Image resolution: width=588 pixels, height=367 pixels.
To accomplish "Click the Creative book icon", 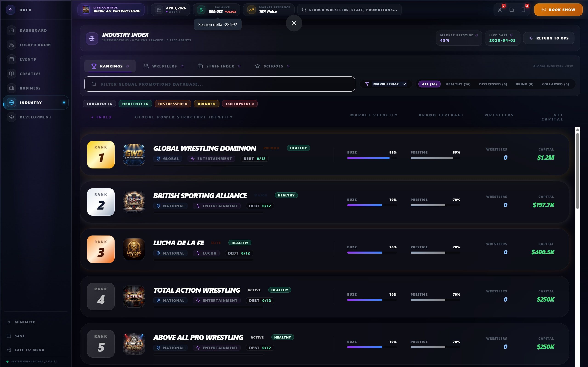I will [12, 73].
